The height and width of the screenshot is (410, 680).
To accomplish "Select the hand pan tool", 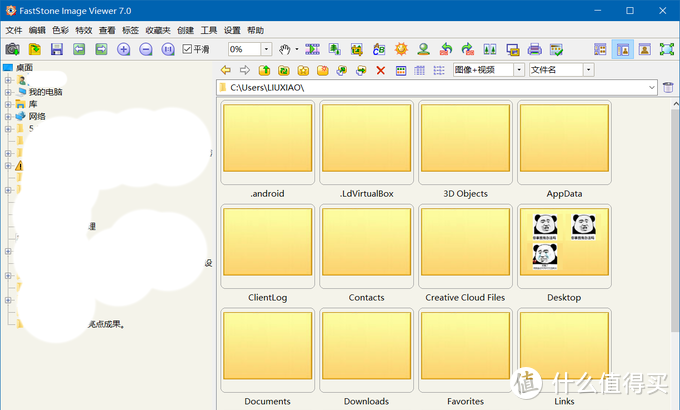I will 284,49.
